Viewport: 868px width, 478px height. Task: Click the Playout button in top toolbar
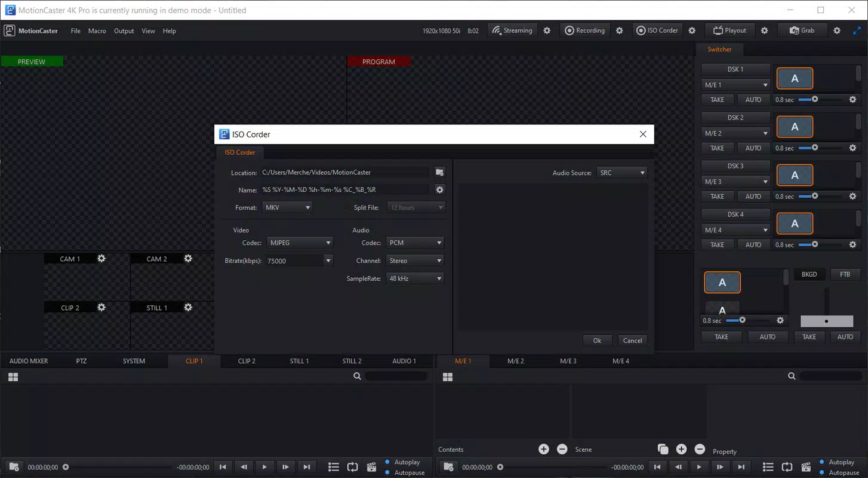730,30
